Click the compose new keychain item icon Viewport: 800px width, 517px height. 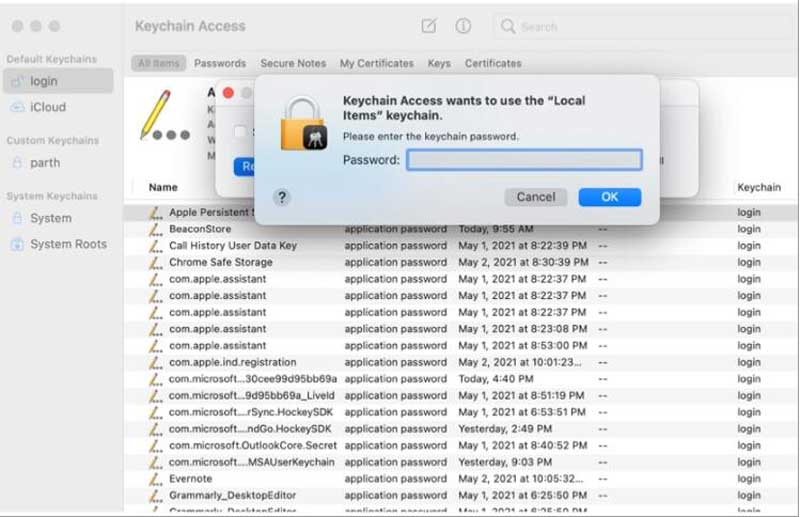click(428, 27)
